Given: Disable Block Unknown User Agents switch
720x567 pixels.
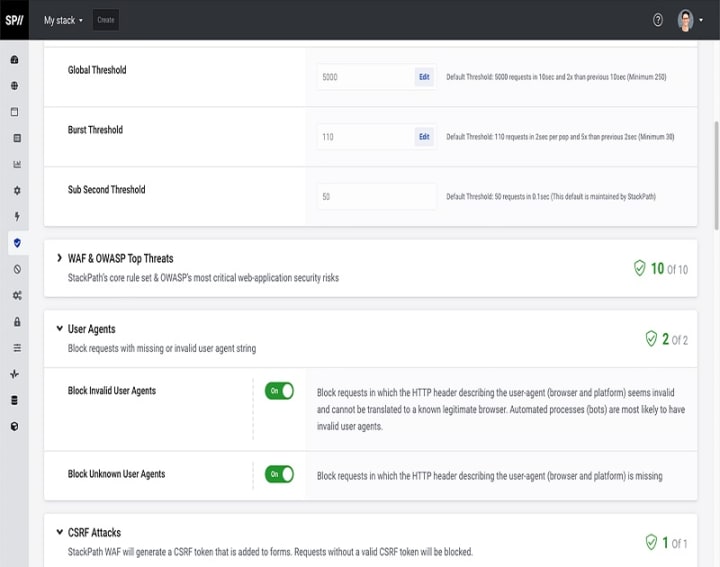Looking at the screenshot, I should pos(279,474).
